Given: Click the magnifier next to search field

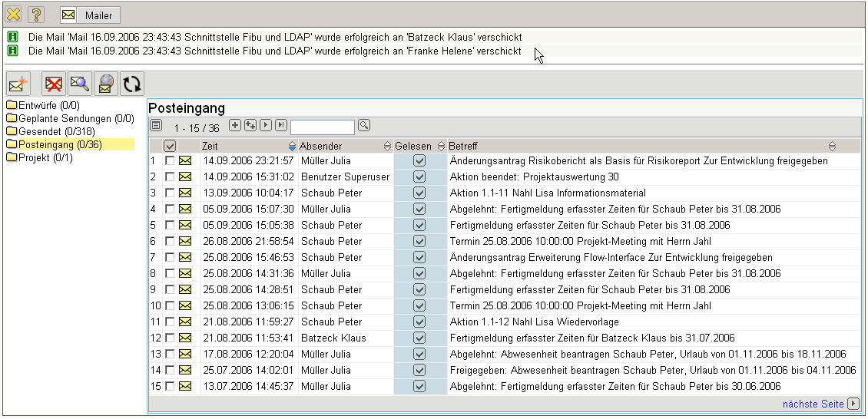Looking at the screenshot, I should pyautogui.click(x=364, y=125).
